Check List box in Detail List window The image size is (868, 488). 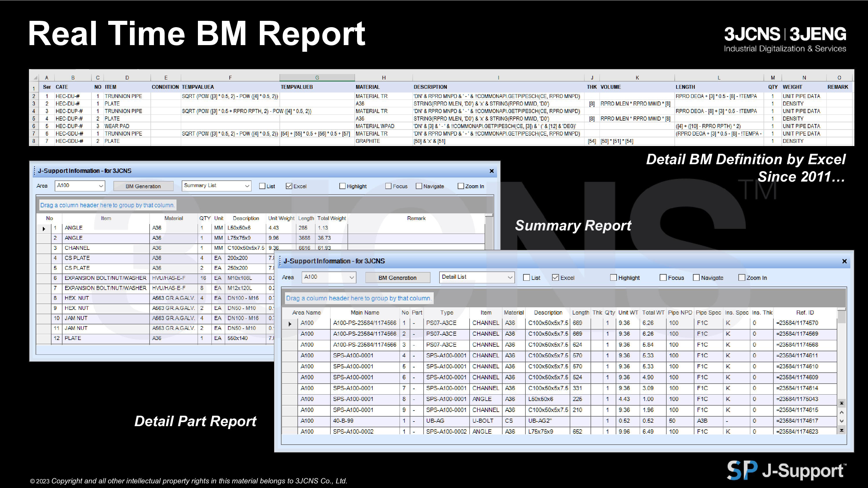(x=526, y=278)
